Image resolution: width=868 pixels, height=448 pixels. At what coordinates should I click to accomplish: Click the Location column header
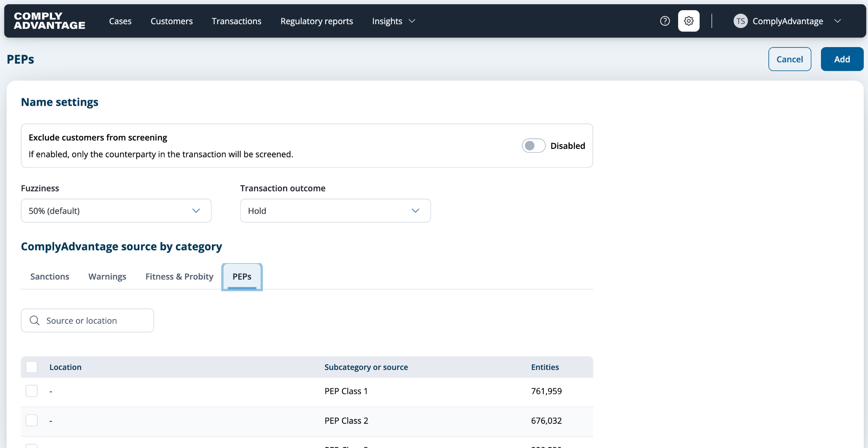point(65,367)
